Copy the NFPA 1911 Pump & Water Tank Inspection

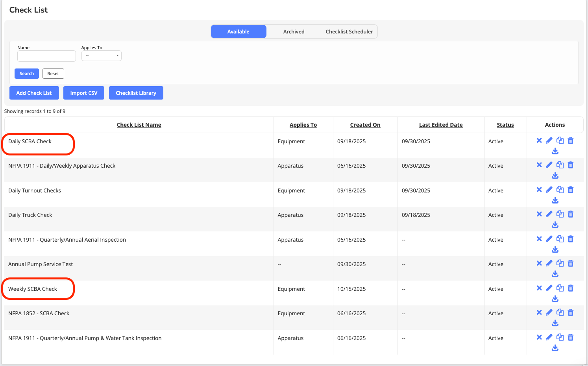coord(560,337)
